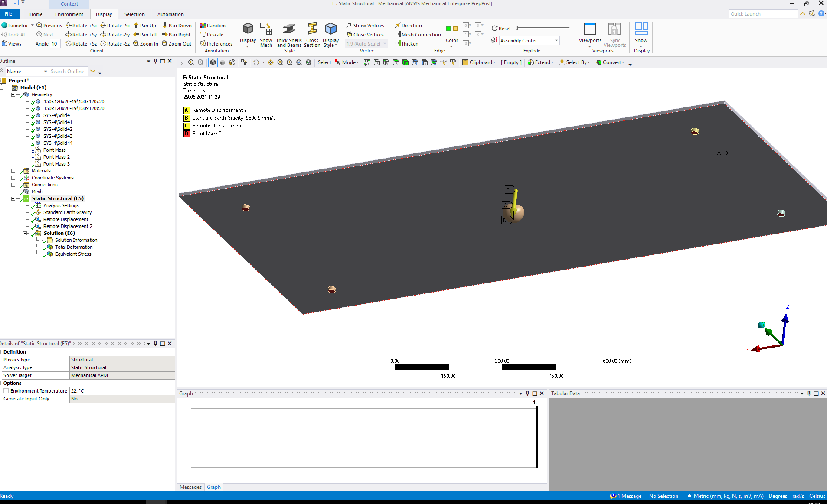
Task: Select Total Deformation in the outline
Action: tap(74, 247)
